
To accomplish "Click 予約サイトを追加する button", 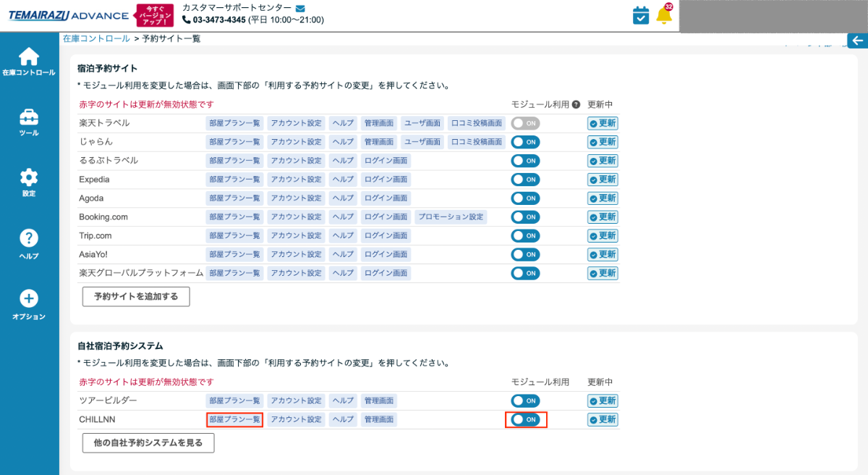I will [x=135, y=296].
